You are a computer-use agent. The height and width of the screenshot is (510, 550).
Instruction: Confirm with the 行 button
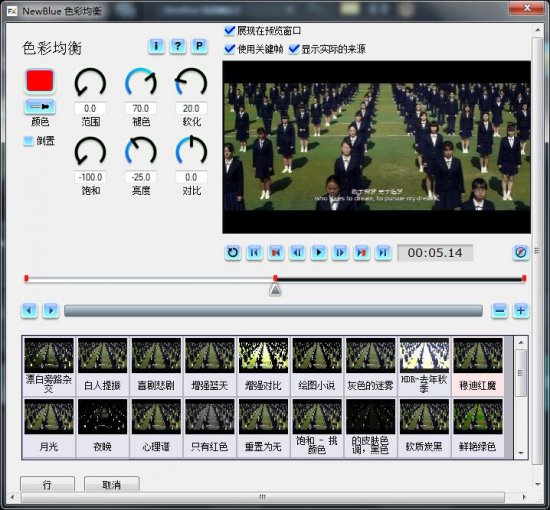(x=47, y=484)
